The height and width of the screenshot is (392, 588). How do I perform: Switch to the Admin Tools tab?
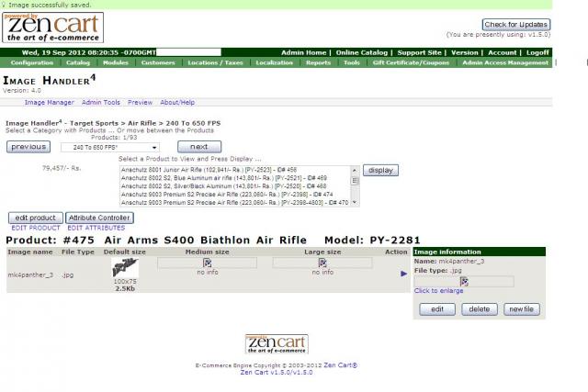click(x=101, y=102)
